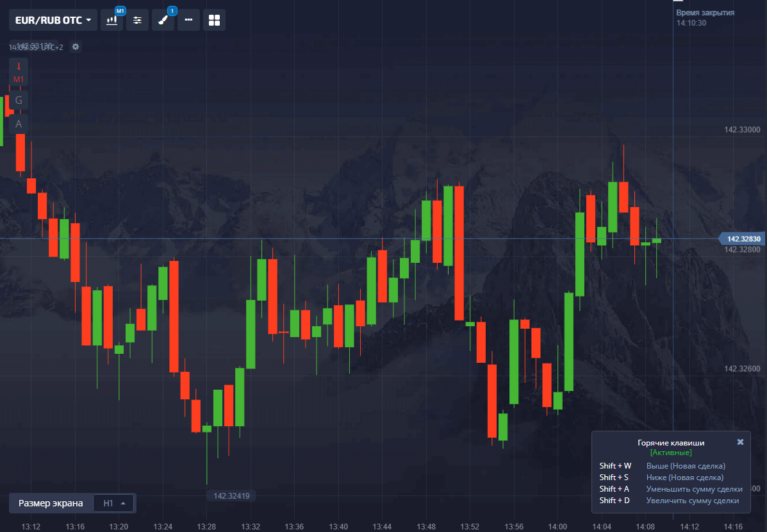The image size is (767, 532).
Task: Select the drawing brush tool
Action: (x=163, y=20)
